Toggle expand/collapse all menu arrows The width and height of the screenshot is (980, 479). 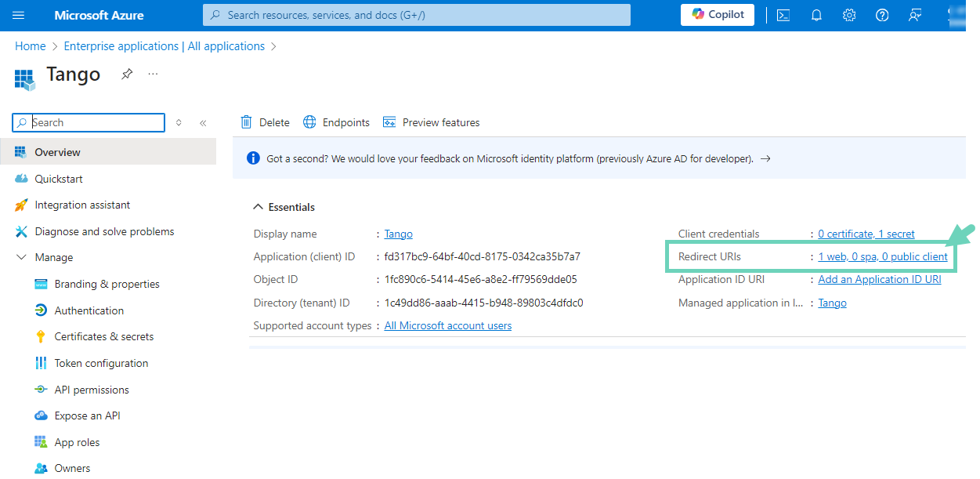179,122
